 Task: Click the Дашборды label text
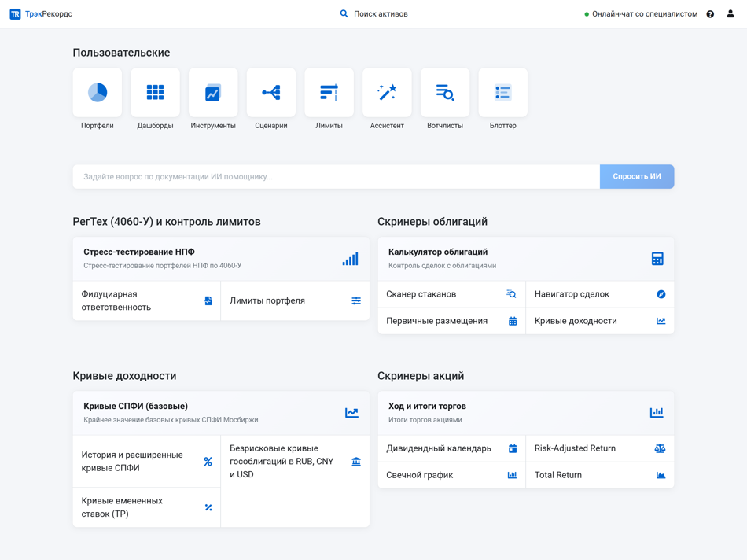pos(156,126)
